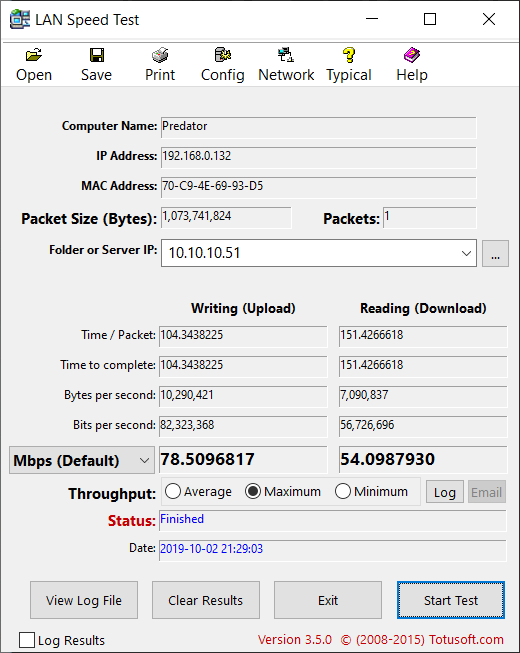Click the browse folder ellipsis button

pyautogui.click(x=495, y=253)
